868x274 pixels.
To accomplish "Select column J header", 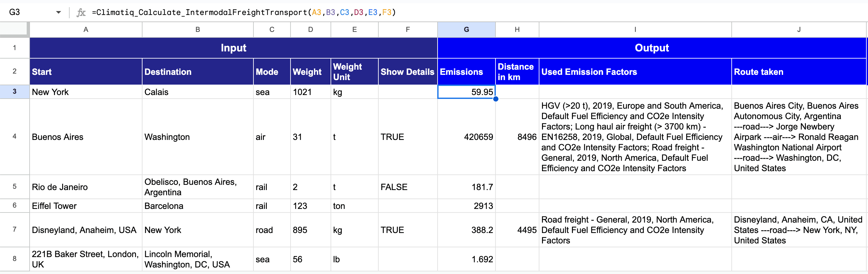I will [x=799, y=30].
